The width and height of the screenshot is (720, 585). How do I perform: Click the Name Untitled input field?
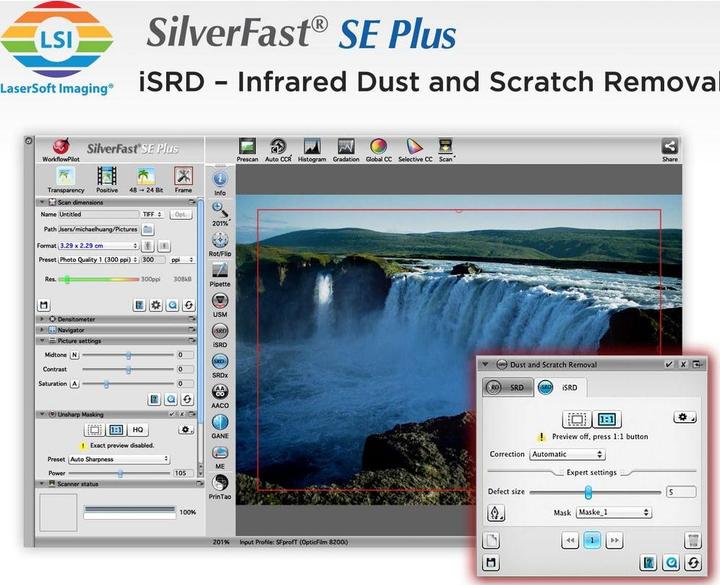click(x=98, y=214)
